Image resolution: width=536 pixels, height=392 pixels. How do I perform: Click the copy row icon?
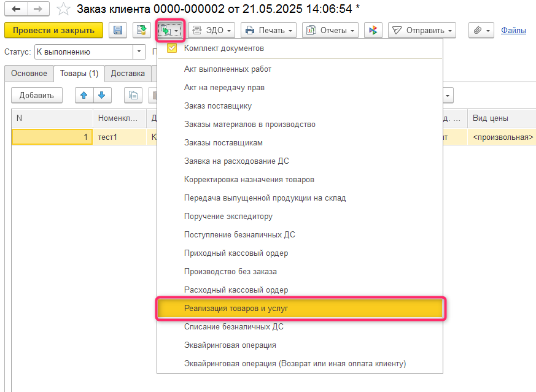[x=133, y=95]
